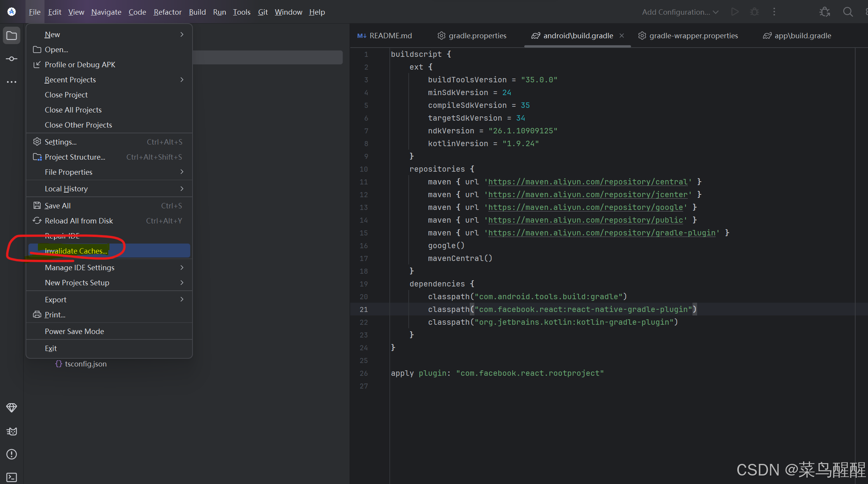The height and width of the screenshot is (484, 868).
Task: Expand the New Projects Setup submenu arrow
Action: pyautogui.click(x=182, y=283)
